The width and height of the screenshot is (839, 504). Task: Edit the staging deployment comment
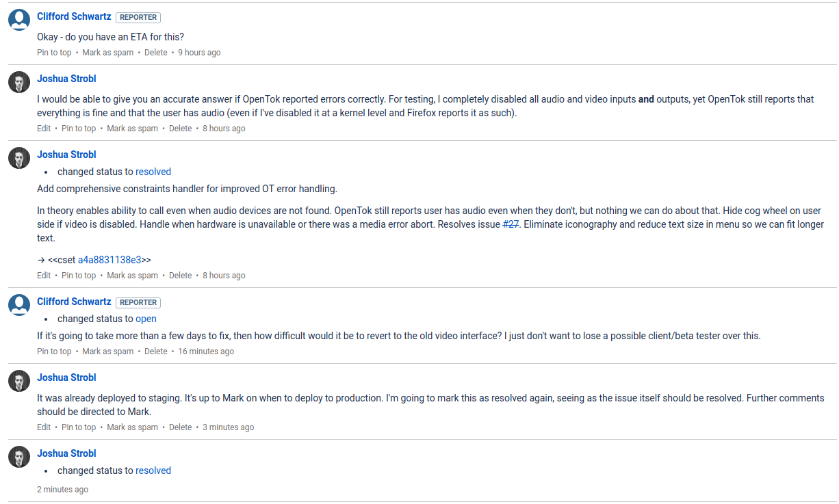tap(44, 427)
